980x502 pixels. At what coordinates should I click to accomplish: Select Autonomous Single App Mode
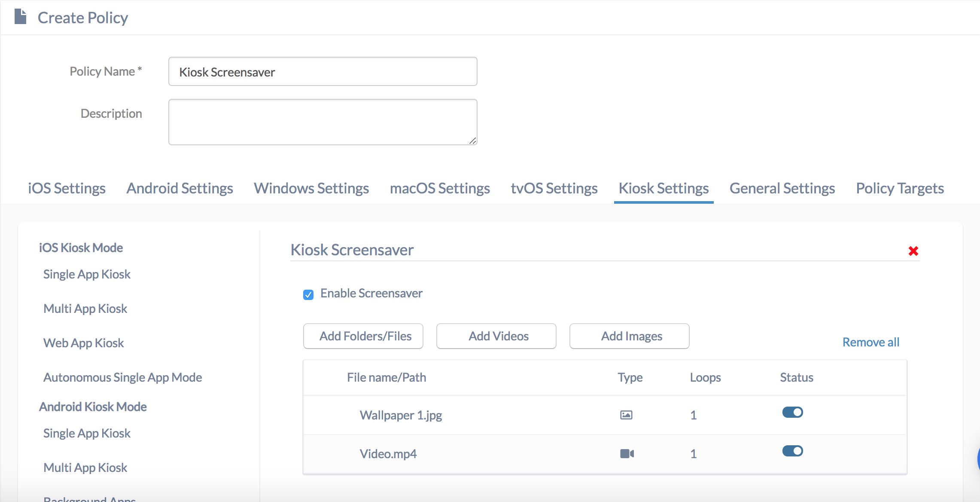click(x=123, y=377)
